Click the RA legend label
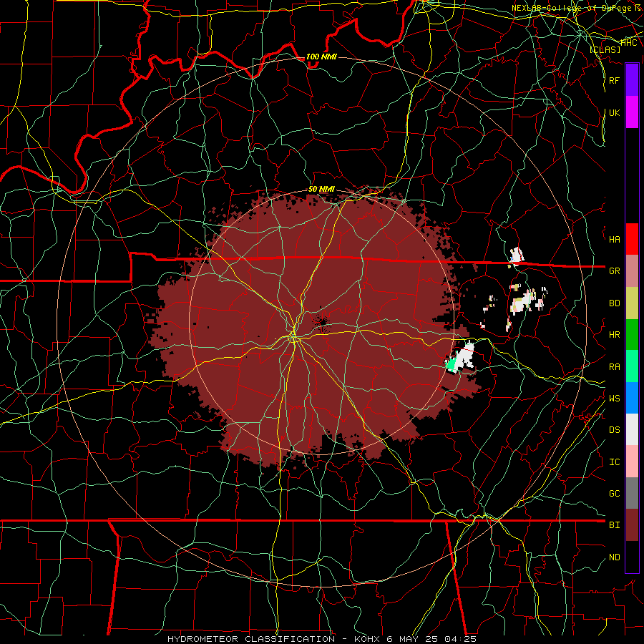Viewport: 644px width, 644px height. tap(614, 367)
